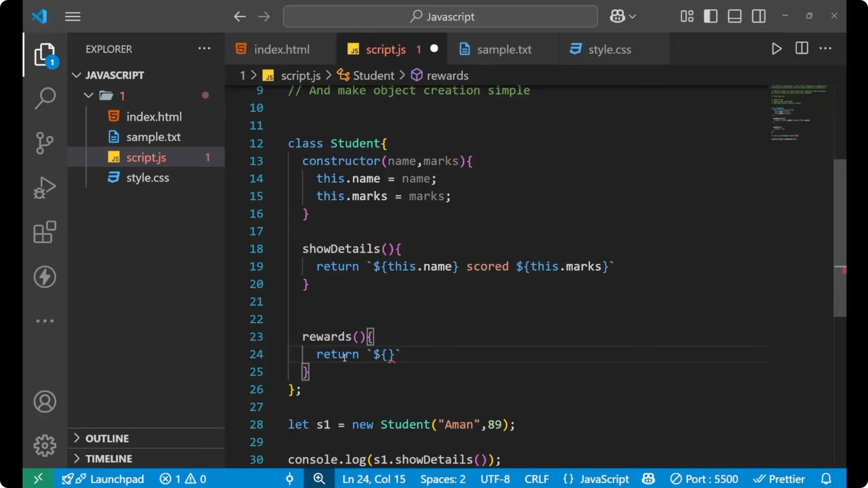Open the Source Control view
This screenshot has width=868, height=488.
pos(44,143)
